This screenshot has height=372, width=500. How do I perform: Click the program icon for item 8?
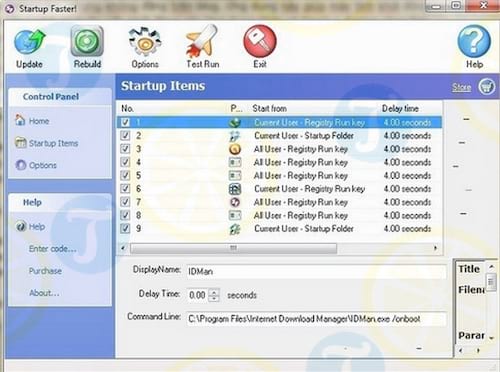[235, 215]
